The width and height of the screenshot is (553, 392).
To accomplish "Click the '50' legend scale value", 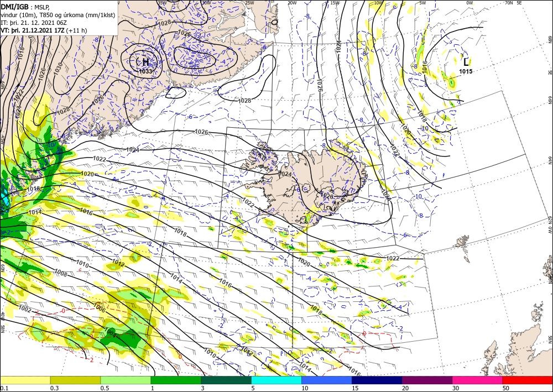I will [x=506, y=388].
